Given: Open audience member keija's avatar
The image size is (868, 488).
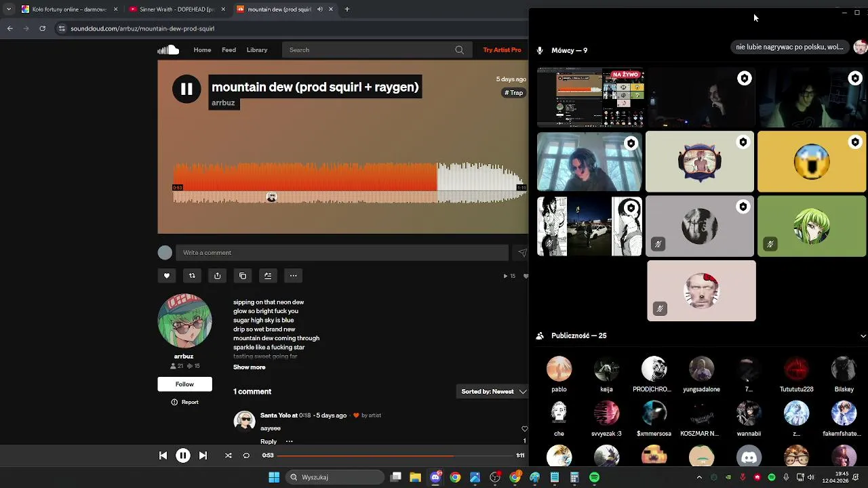Looking at the screenshot, I should click(606, 369).
